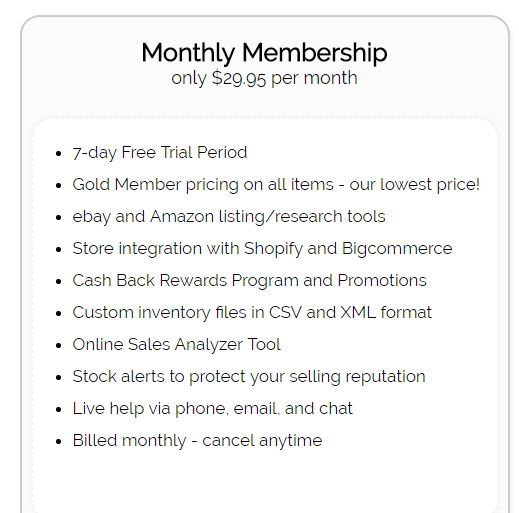Click Stock alerts list item
Screen dimensions: 519x513
(x=249, y=377)
